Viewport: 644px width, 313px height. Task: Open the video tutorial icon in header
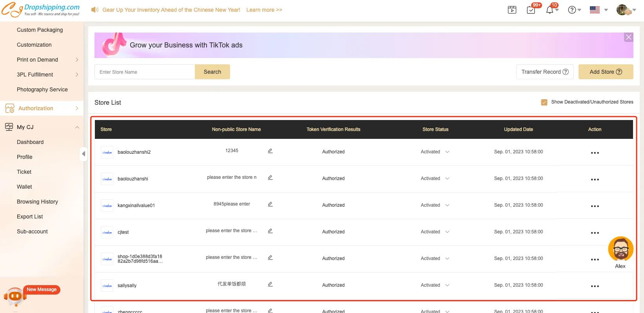[512, 10]
